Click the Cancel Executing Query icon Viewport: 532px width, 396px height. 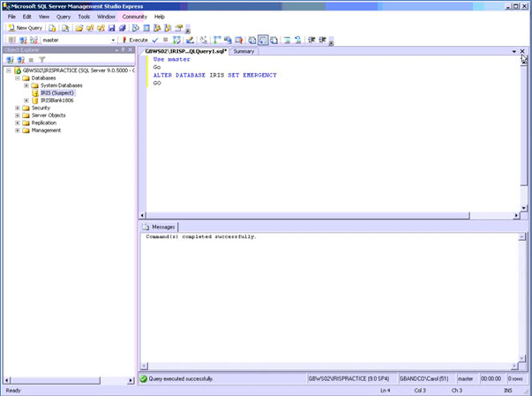point(165,40)
